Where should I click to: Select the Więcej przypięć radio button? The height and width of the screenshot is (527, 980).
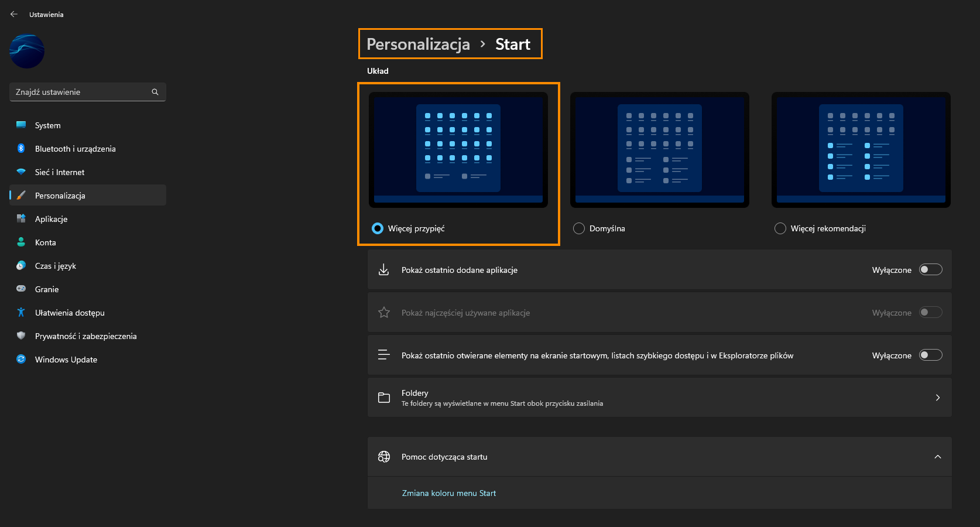[378, 228]
